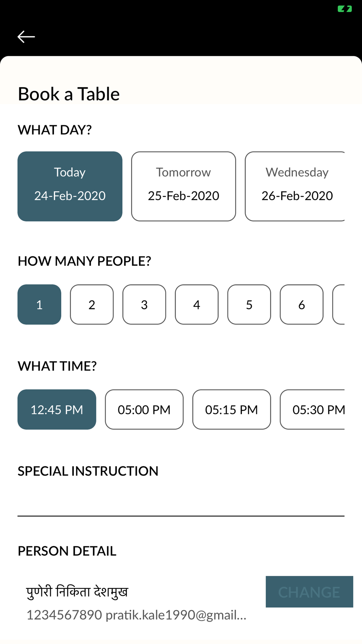Choose the 05:00 PM time slot
The height and width of the screenshot is (644, 362).
pos(144,409)
